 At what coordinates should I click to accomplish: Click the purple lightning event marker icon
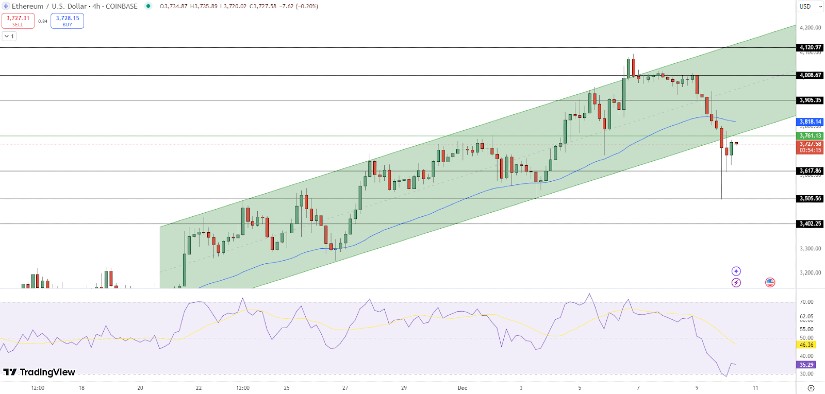pyautogui.click(x=736, y=282)
